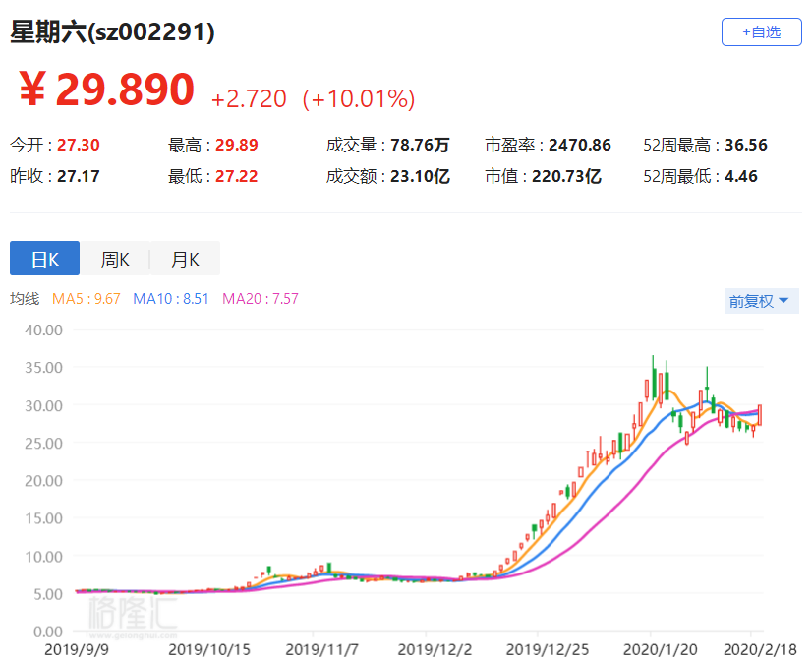
Task: Switch to the 月K monthly chart tab
Action: tap(185, 258)
